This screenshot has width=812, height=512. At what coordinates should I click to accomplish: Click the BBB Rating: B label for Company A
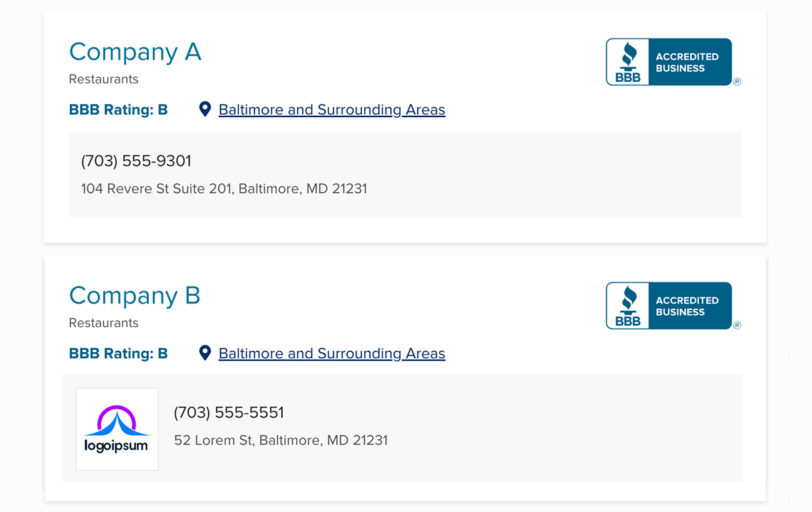coord(118,110)
